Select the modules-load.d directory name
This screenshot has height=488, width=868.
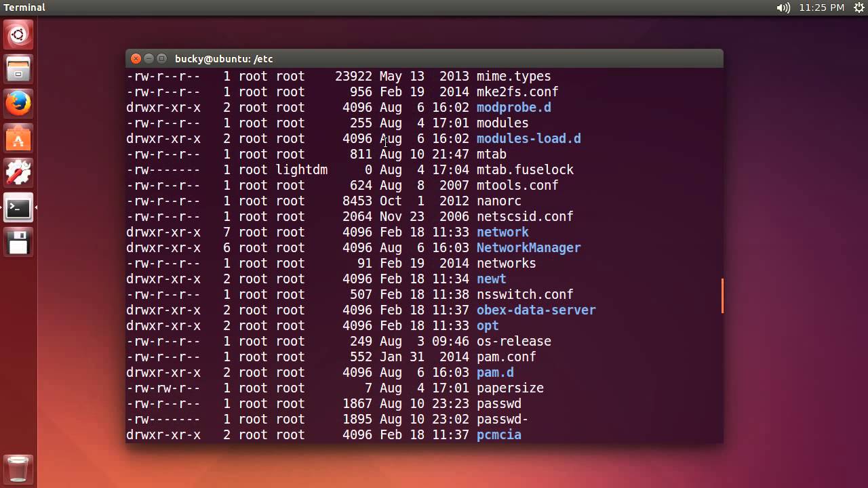tap(528, 138)
